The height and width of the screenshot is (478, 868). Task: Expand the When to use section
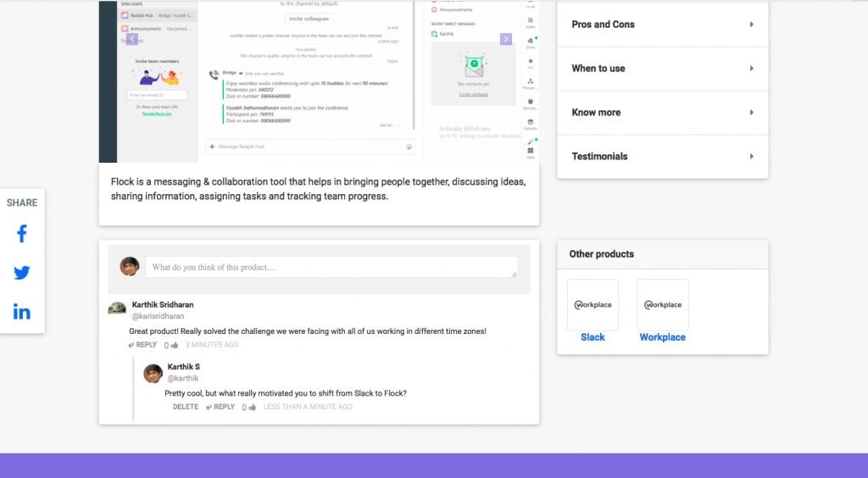[663, 69]
